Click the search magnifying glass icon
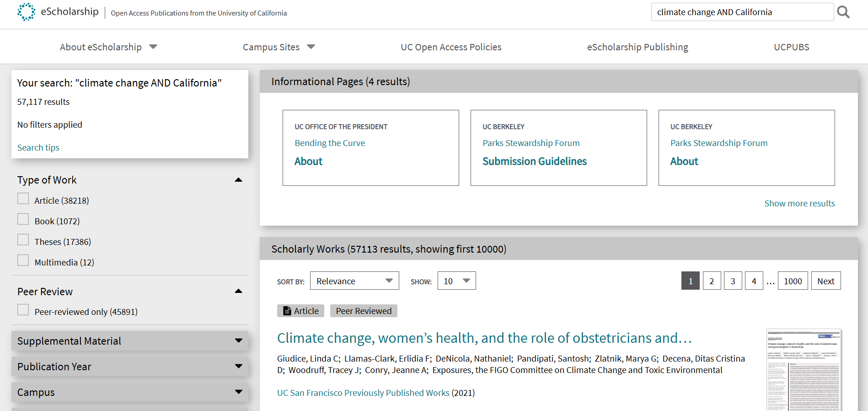Viewport: 868px width, 411px height. click(843, 12)
